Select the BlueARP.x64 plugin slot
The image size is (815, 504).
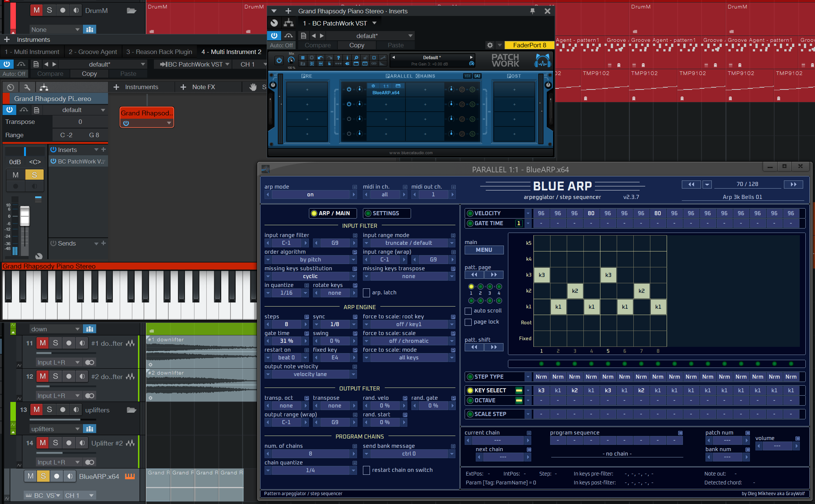(386, 90)
